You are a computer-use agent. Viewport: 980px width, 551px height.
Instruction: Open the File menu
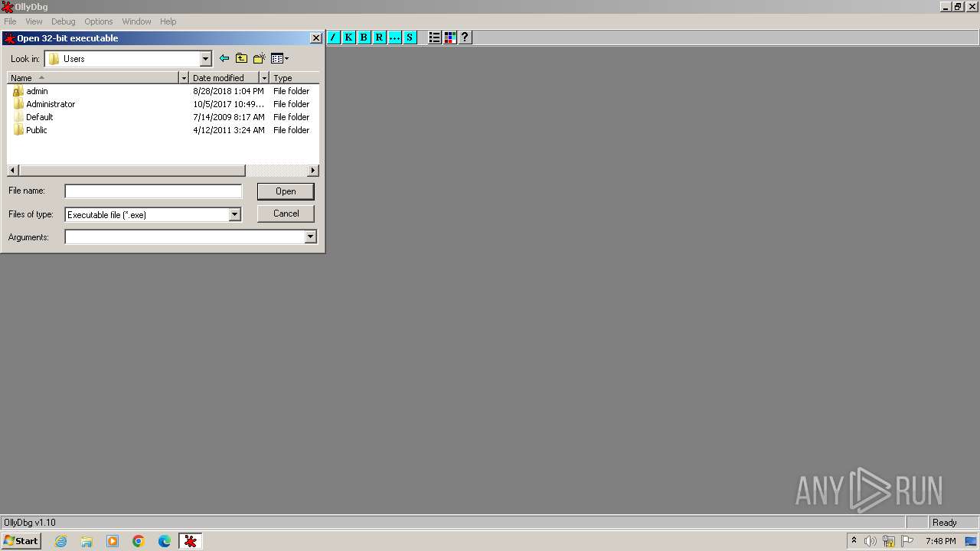[x=10, y=21]
